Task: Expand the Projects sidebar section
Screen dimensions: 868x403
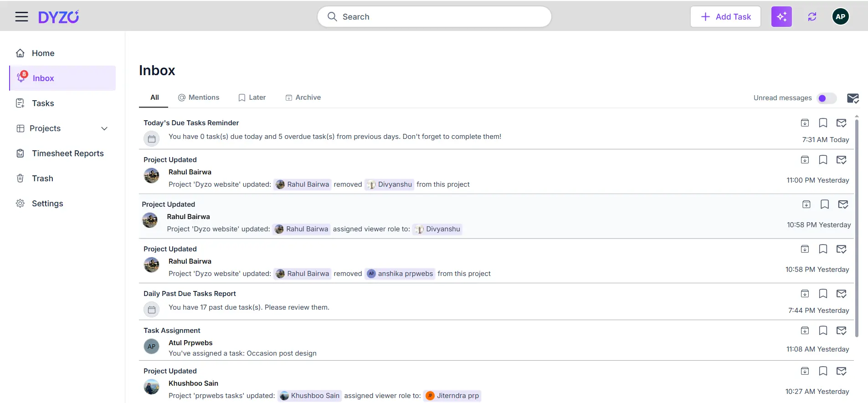Action: (104, 128)
